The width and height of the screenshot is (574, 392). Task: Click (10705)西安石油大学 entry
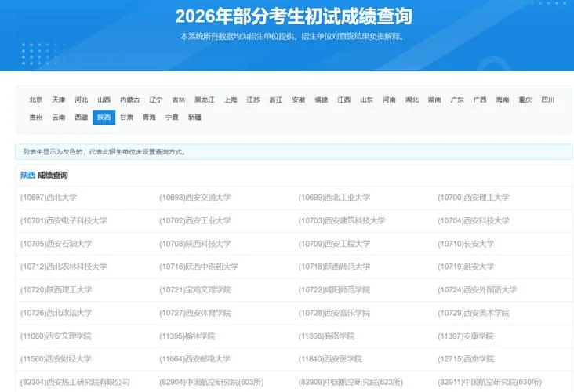click(56, 243)
